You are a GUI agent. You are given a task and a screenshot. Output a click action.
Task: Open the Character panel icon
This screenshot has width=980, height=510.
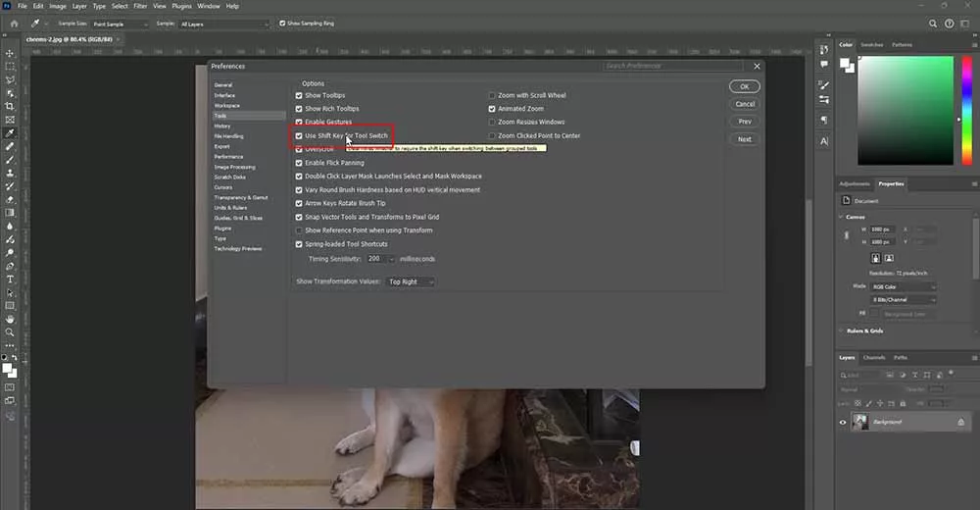tap(824, 141)
